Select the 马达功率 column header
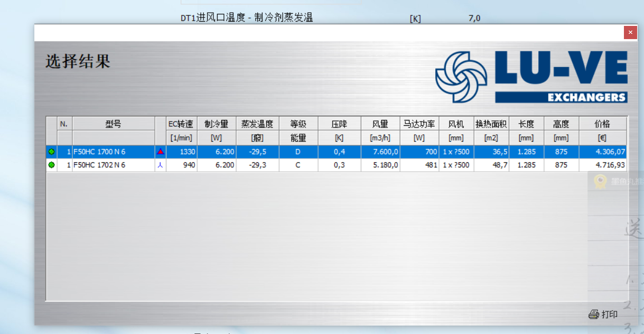This screenshot has width=644, height=334. tap(419, 124)
